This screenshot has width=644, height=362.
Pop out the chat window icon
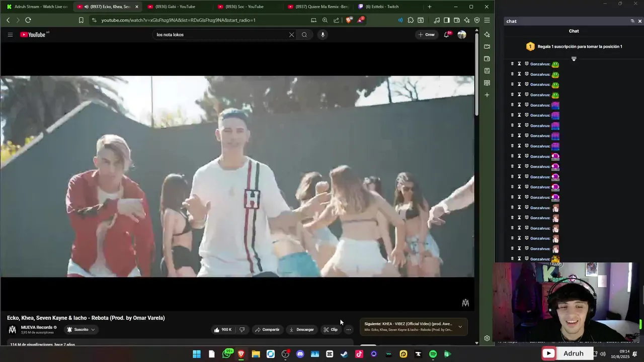tap(632, 21)
